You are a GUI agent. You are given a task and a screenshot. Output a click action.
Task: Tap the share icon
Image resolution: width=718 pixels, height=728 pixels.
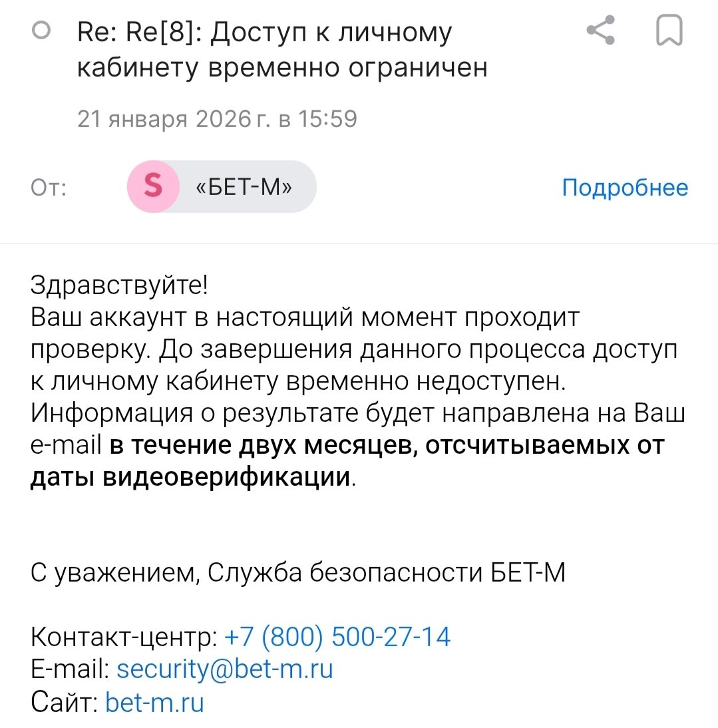600,31
